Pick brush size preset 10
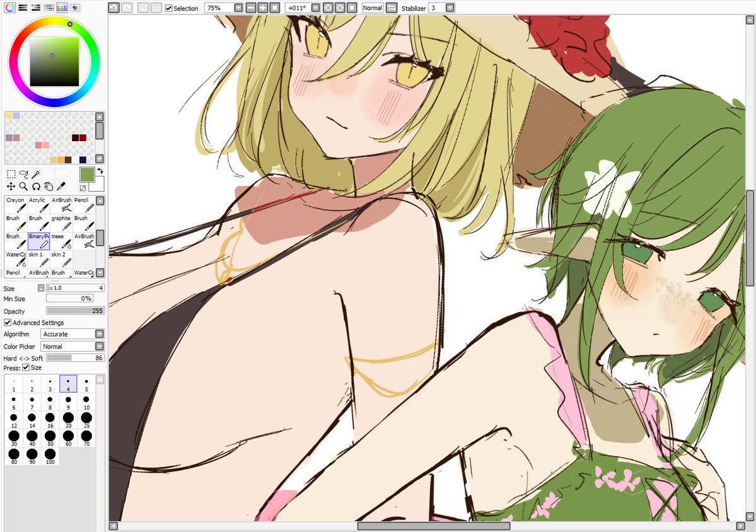756x532 pixels. pyautogui.click(x=86, y=403)
